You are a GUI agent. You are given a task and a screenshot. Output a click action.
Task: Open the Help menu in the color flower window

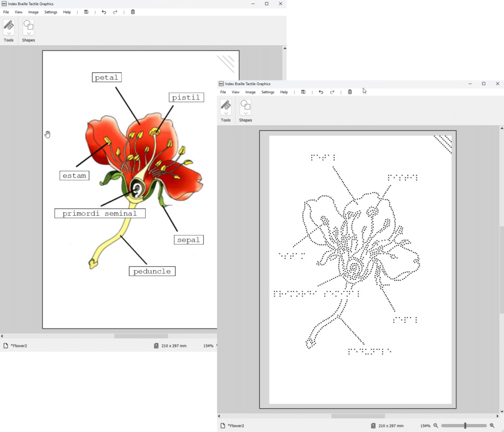(x=67, y=12)
